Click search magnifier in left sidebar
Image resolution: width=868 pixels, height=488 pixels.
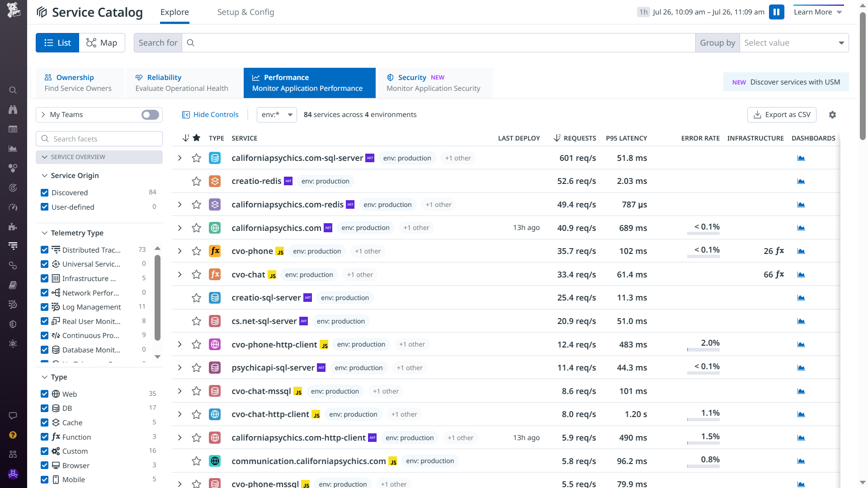coord(13,90)
